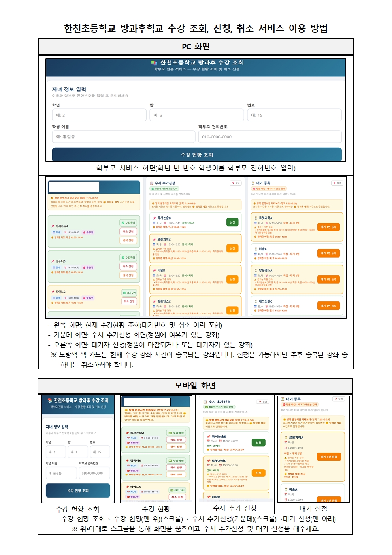Click the PC 수강 현황 조회 button
Screen dimensions: 392x555
click(197, 154)
